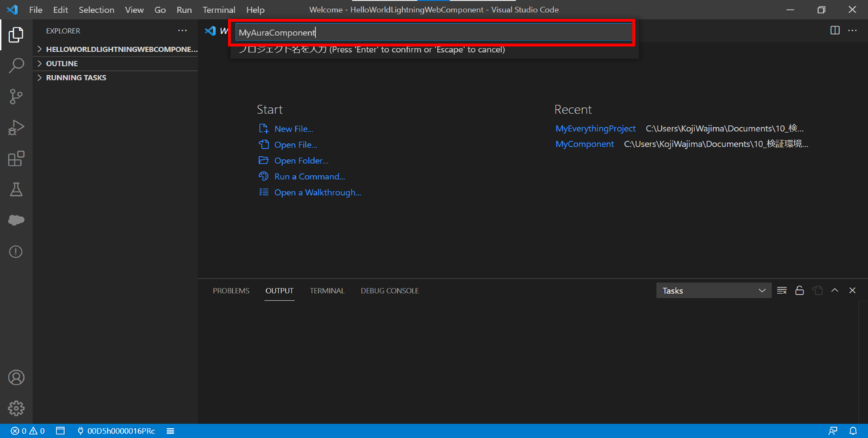868x438 pixels.
Task: Expand the RUNNING TASKS section
Action: coord(116,77)
